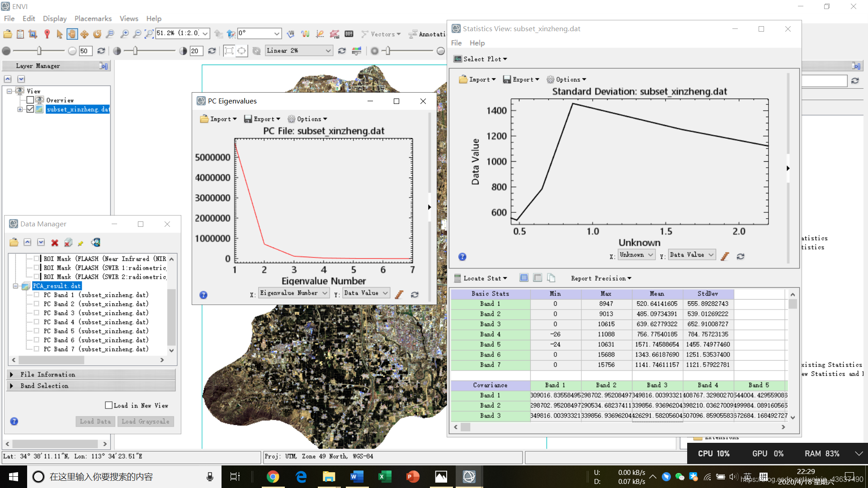
Task: Open the Linear 2% stretch dropdown
Action: tap(328, 51)
